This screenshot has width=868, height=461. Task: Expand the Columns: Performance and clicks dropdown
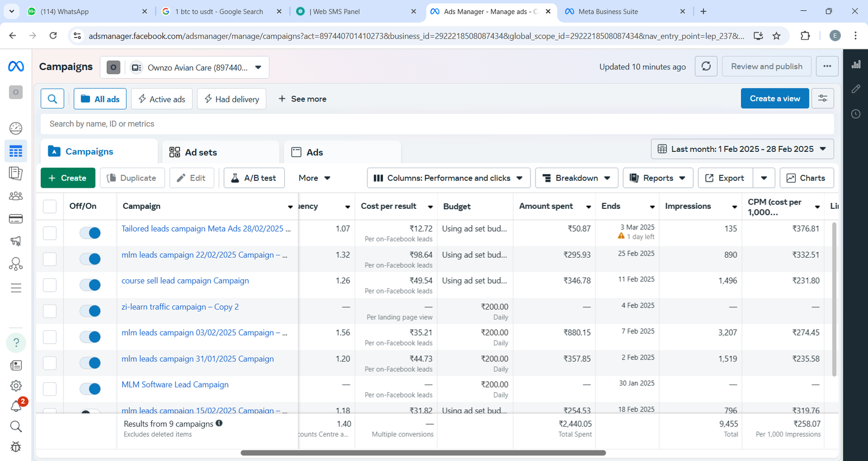click(x=448, y=178)
